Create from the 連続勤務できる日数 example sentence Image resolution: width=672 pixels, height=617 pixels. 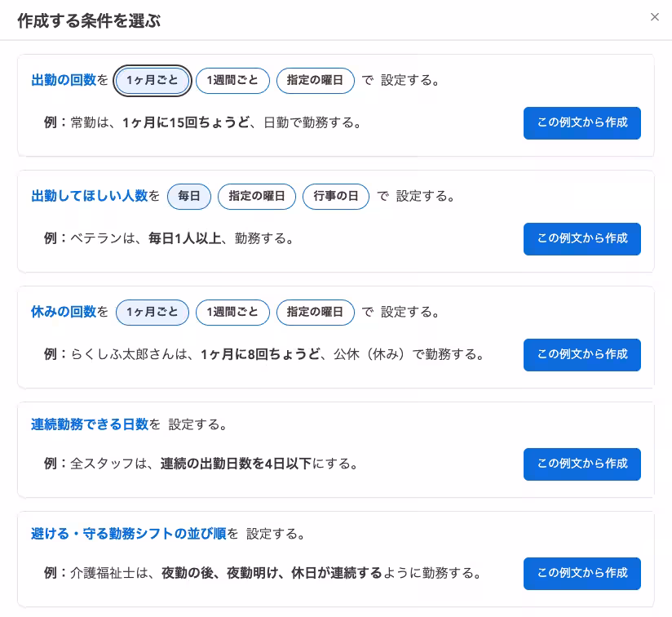coord(581,464)
